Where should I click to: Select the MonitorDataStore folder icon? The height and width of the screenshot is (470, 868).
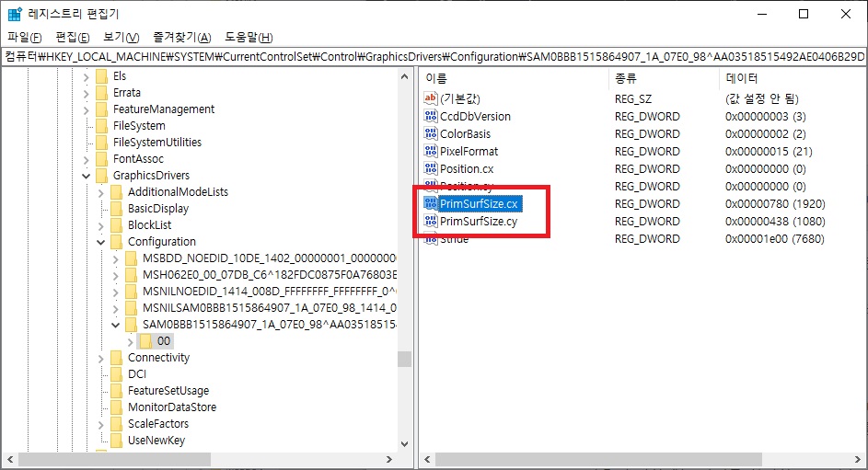pyautogui.click(x=116, y=407)
